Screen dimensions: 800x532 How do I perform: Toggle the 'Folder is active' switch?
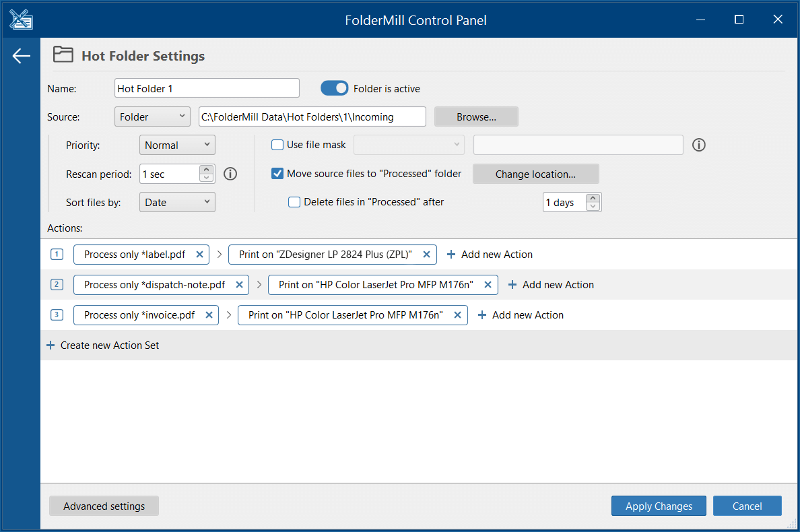pos(334,88)
